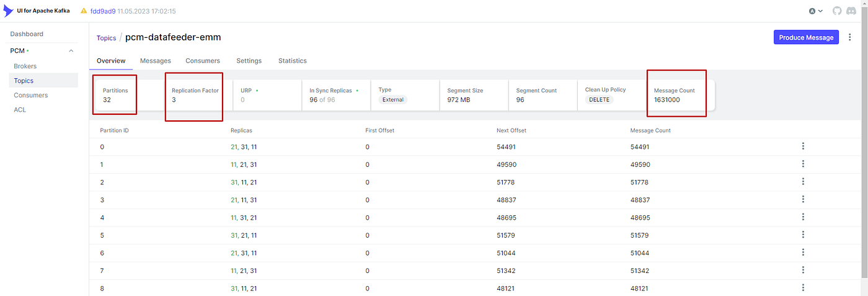Click the timestamp 11.05.2023 17:02:15
This screenshot has height=296, width=868.
coord(148,11)
